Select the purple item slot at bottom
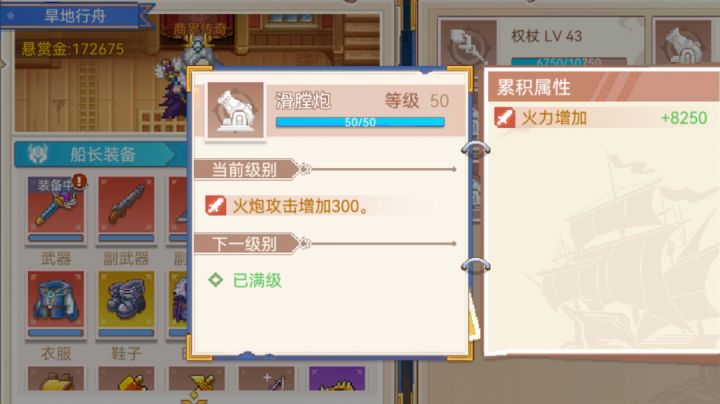 point(337,378)
